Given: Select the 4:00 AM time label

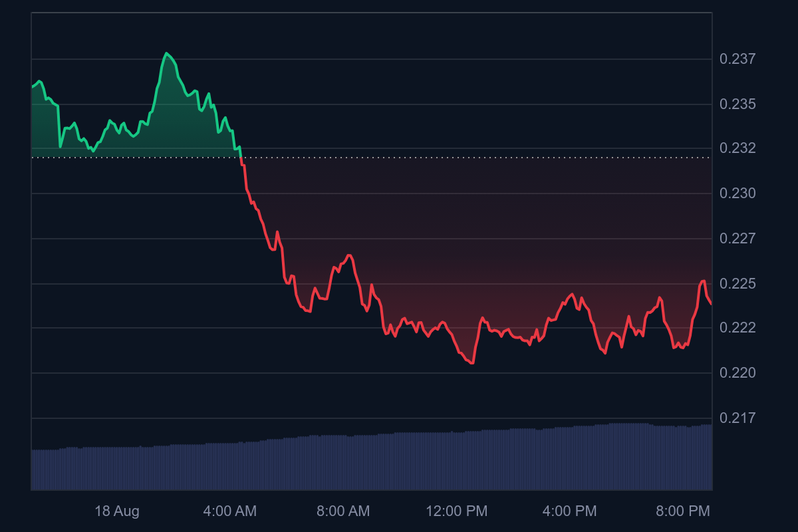Looking at the screenshot, I should point(229,511).
